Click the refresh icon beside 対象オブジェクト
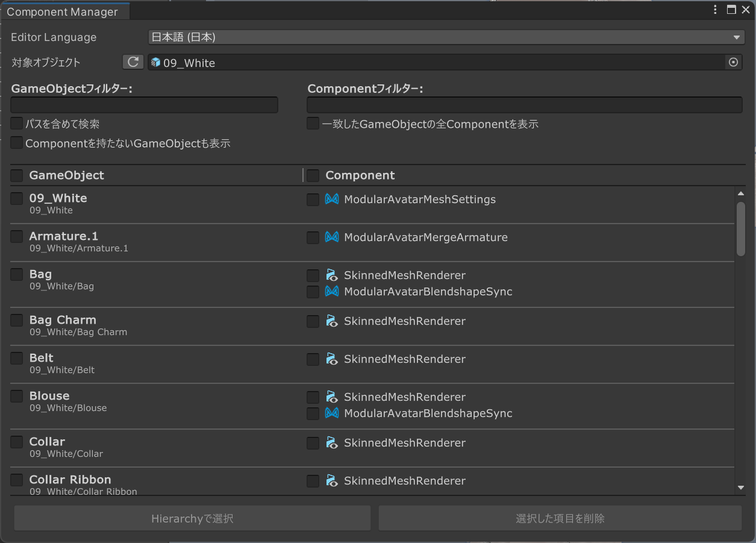Screen dimensions: 756x543 133,62
